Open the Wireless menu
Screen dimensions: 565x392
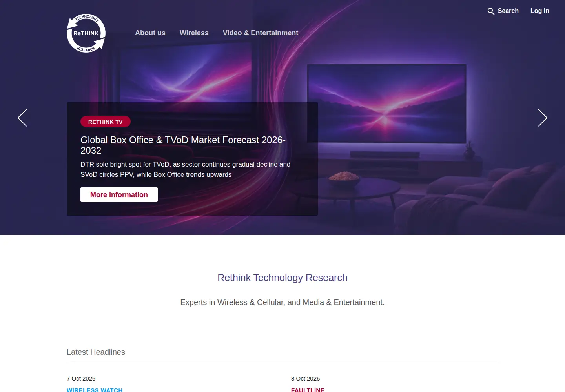click(194, 33)
